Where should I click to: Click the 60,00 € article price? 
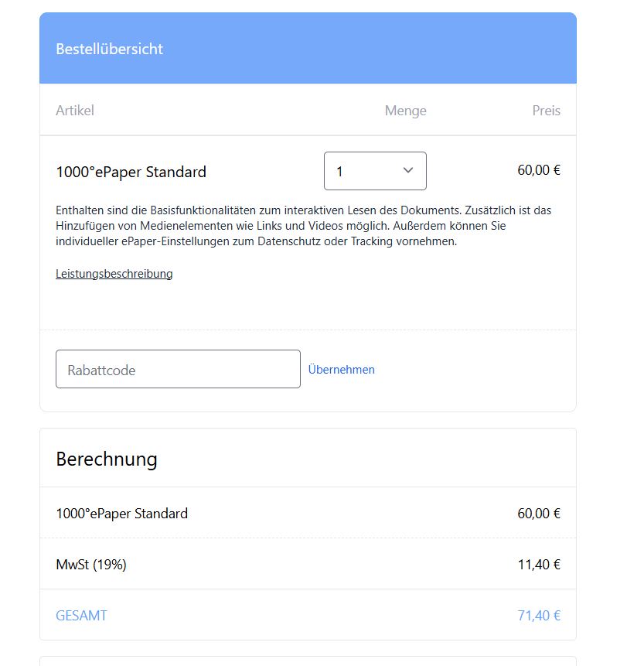(x=539, y=170)
